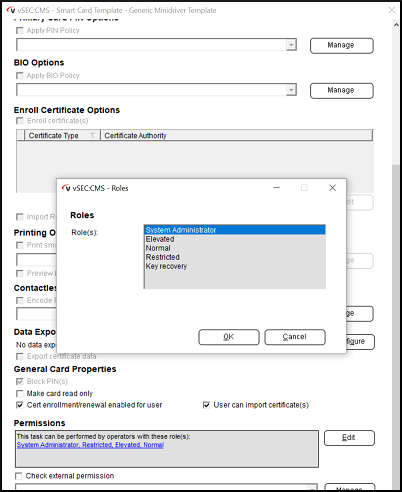Open the BIO Policy dropdown list

pyautogui.click(x=291, y=90)
